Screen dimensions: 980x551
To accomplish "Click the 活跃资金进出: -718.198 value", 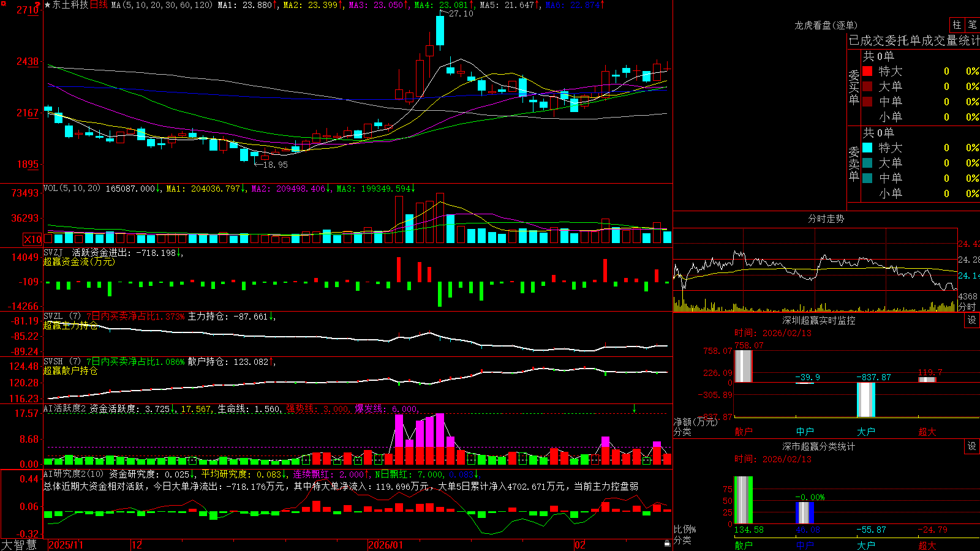I will [x=124, y=252].
